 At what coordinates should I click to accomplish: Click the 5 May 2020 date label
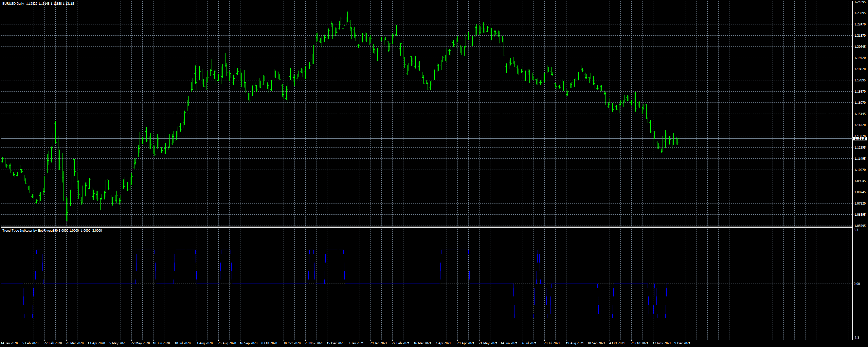click(118, 343)
